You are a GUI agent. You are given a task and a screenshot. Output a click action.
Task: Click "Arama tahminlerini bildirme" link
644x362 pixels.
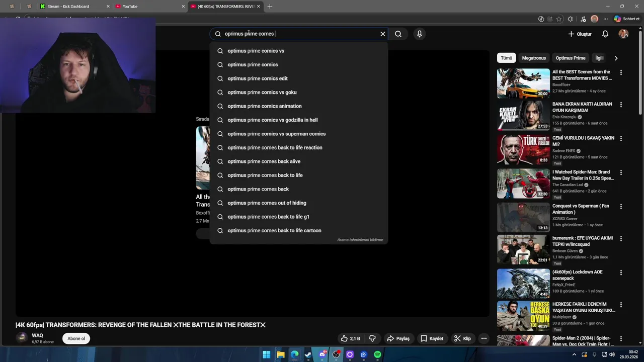click(360, 240)
